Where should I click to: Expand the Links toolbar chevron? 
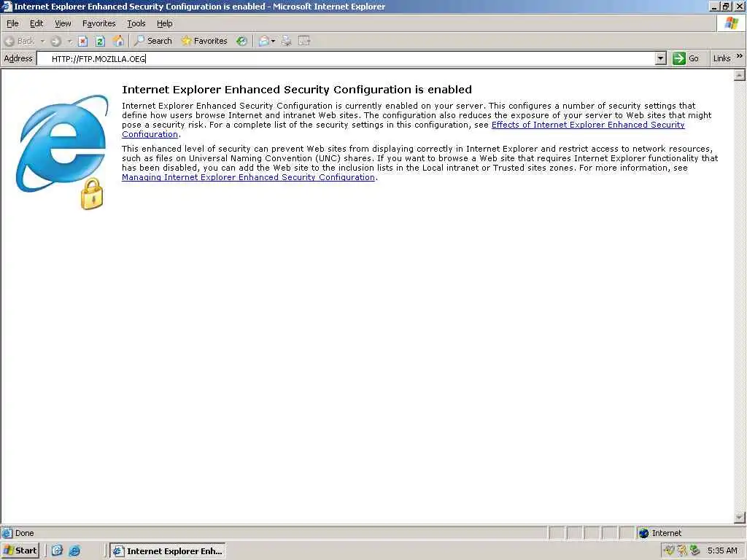tap(740, 56)
